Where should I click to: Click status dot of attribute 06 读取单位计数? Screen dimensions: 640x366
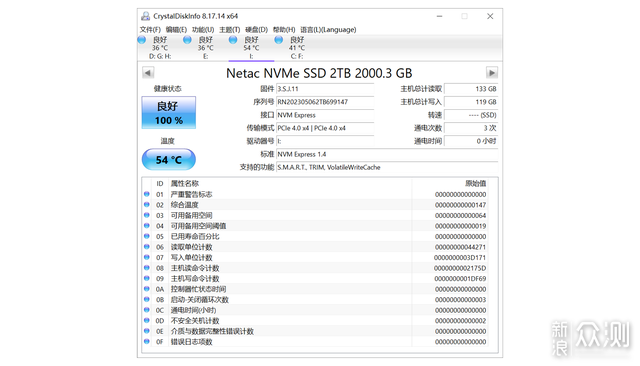[147, 247]
